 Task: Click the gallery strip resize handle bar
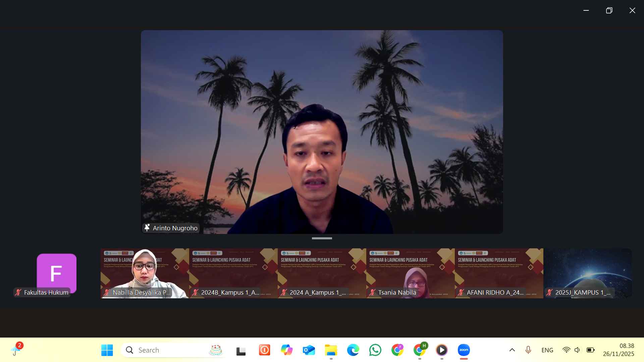click(322, 238)
